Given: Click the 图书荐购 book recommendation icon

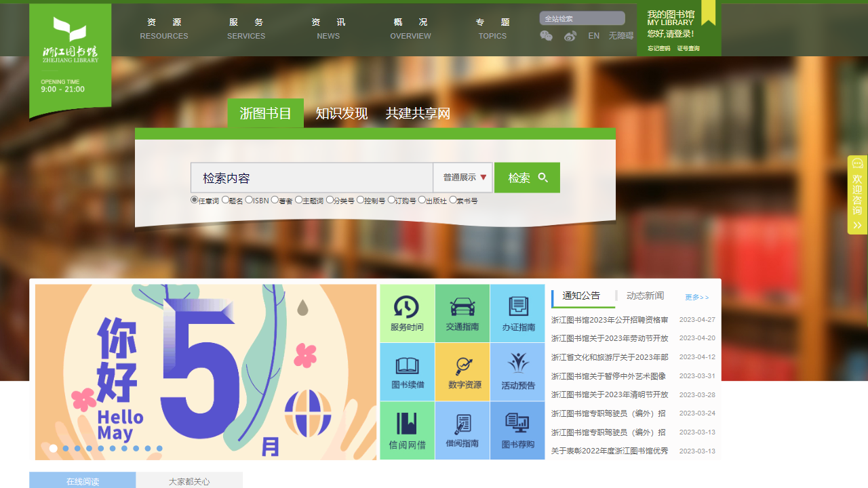Looking at the screenshot, I should pyautogui.click(x=517, y=430).
